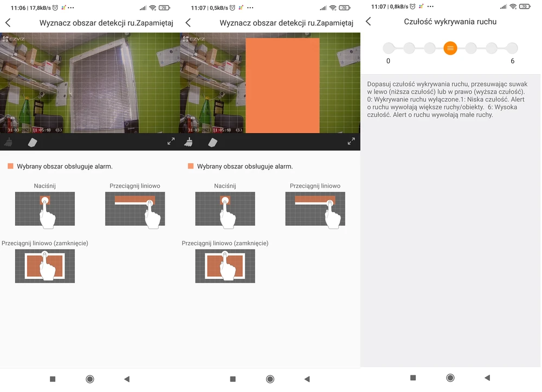Tap Android back triangle on the 11:06 screen
The height and width of the screenshot is (392, 542).
[127, 379]
